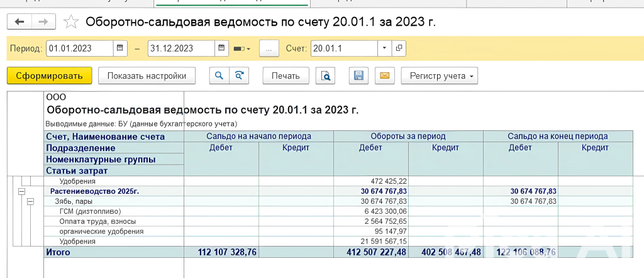Send report by email envelope icon
The height and width of the screenshot is (278, 644).
[384, 76]
